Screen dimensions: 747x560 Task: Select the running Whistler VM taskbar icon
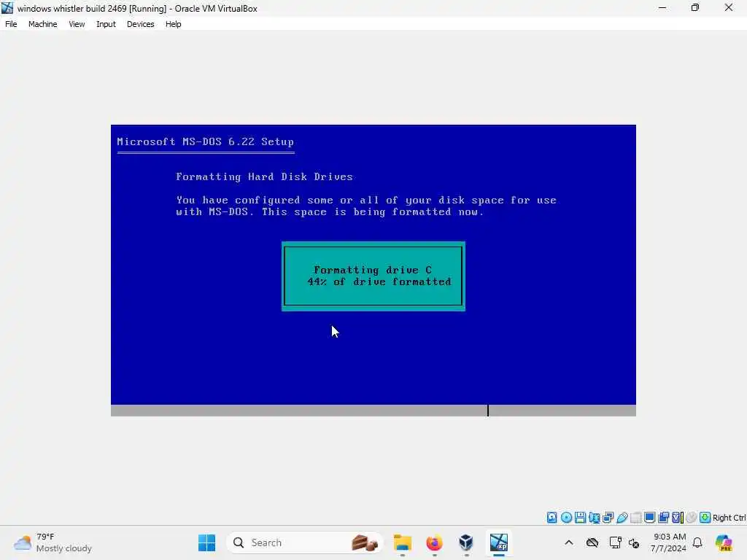[498, 542]
